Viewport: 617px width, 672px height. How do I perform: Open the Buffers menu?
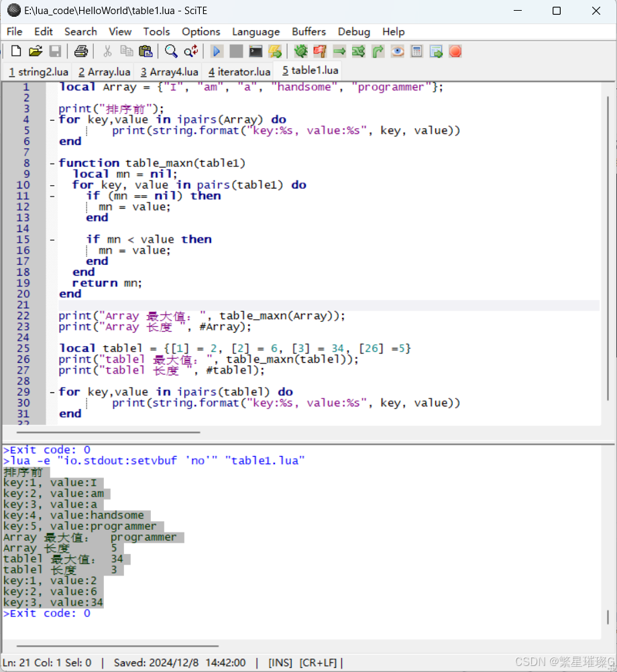pos(309,32)
